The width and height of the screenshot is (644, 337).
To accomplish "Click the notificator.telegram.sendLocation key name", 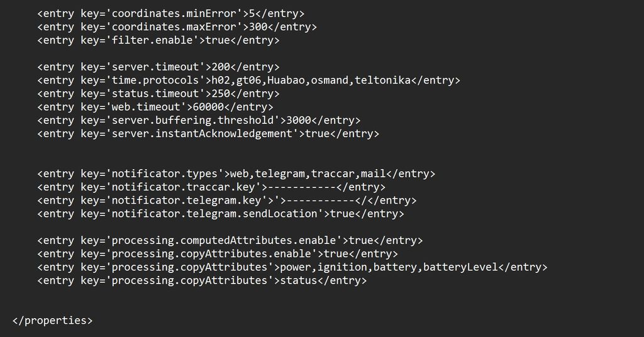I will click(x=214, y=214).
